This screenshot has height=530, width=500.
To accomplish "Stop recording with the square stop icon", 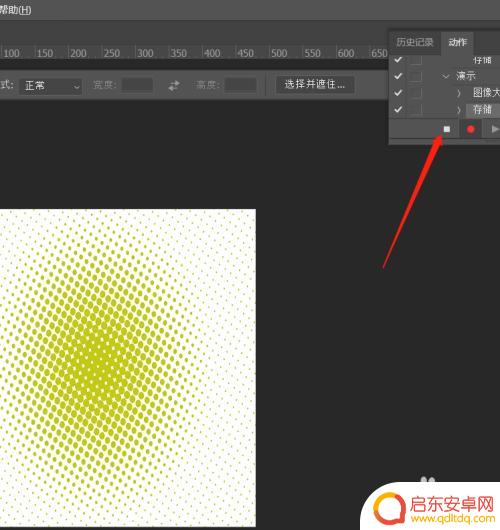I will tap(447, 129).
